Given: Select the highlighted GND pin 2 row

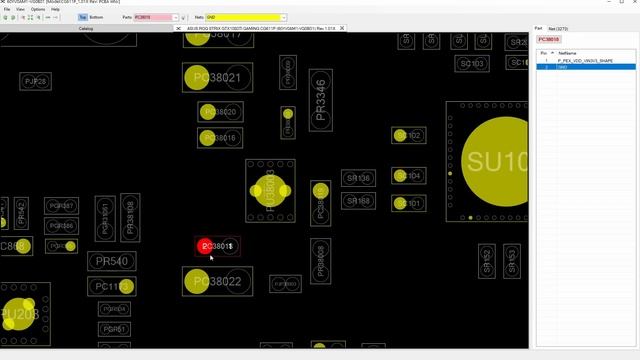Looking at the screenshot, I should (x=586, y=67).
